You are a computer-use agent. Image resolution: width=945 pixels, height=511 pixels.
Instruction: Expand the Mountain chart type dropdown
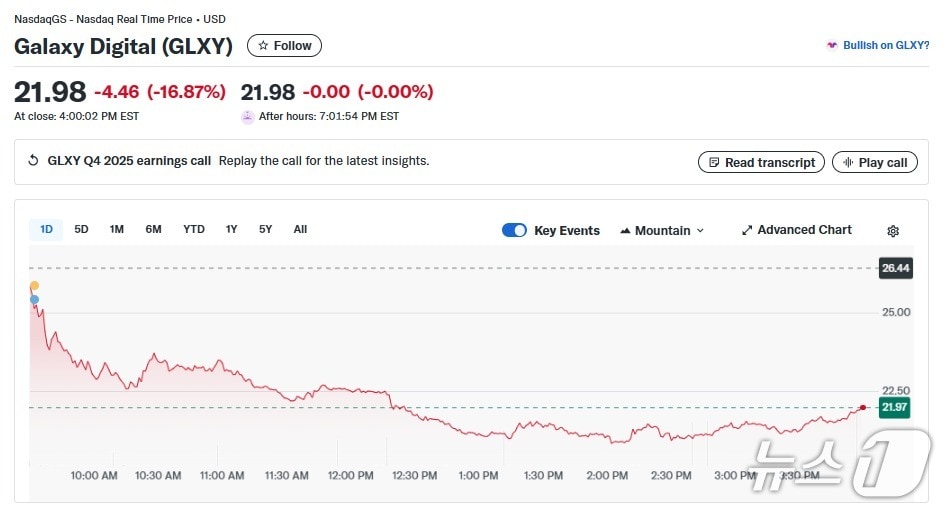[x=662, y=230]
